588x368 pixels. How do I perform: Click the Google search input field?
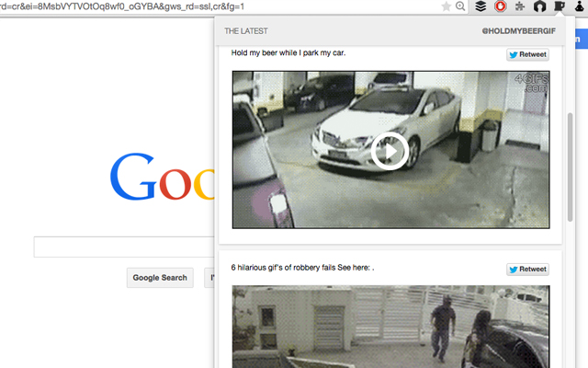pyautogui.click(x=124, y=247)
